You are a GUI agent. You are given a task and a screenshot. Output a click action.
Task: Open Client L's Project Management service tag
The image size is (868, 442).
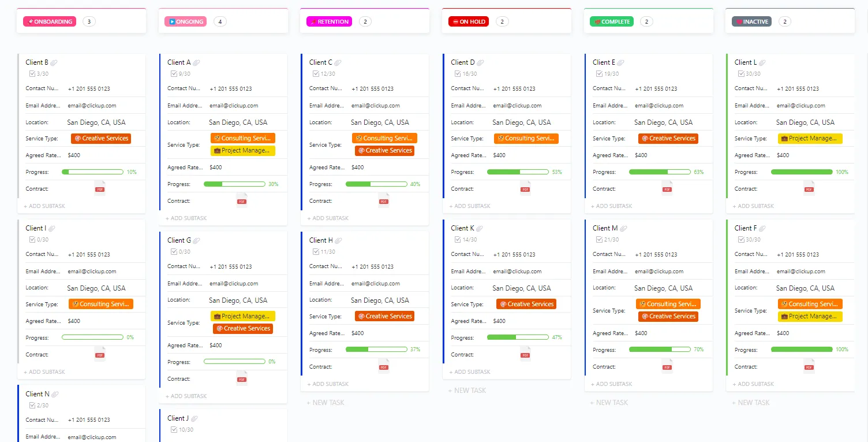tap(810, 139)
